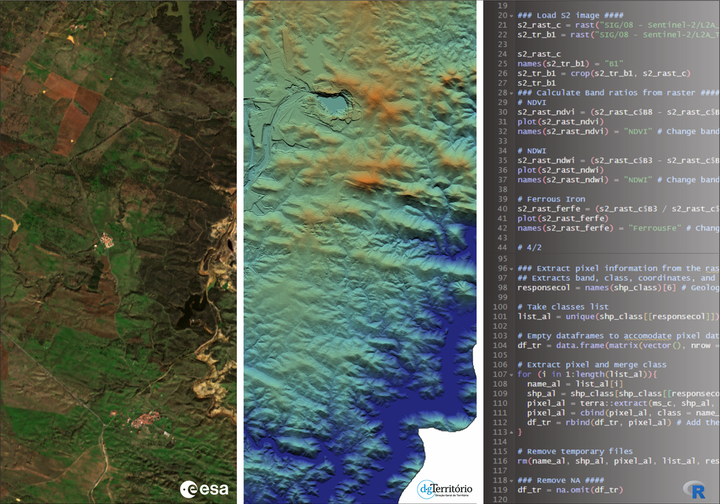Click the R logo badge
The image size is (720, 504).
click(695, 488)
